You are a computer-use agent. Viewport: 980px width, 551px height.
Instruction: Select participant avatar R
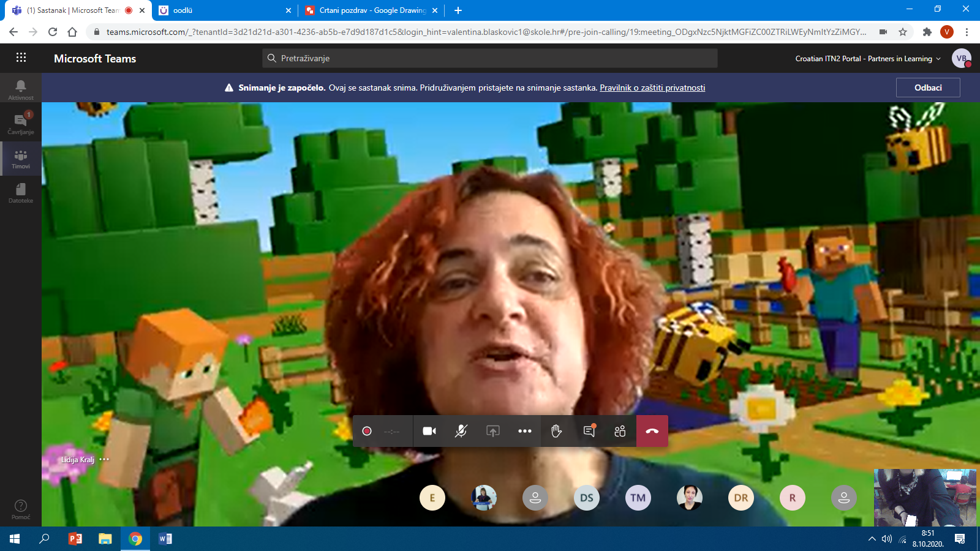click(793, 498)
